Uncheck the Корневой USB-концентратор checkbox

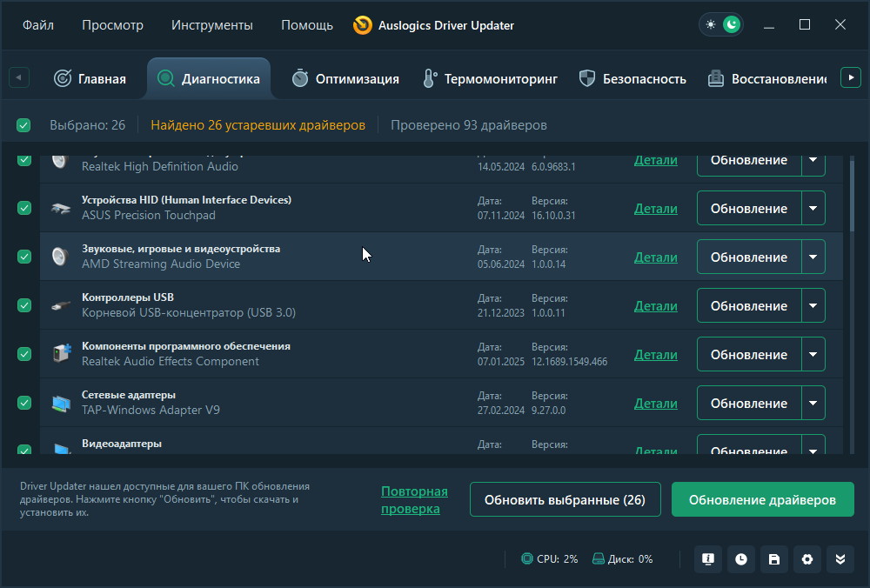[x=23, y=305]
